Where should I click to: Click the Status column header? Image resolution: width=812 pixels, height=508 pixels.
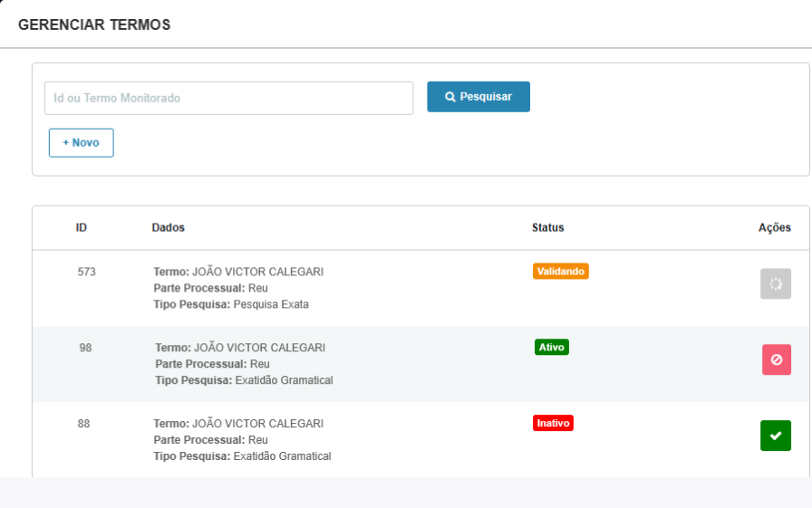pyautogui.click(x=548, y=227)
